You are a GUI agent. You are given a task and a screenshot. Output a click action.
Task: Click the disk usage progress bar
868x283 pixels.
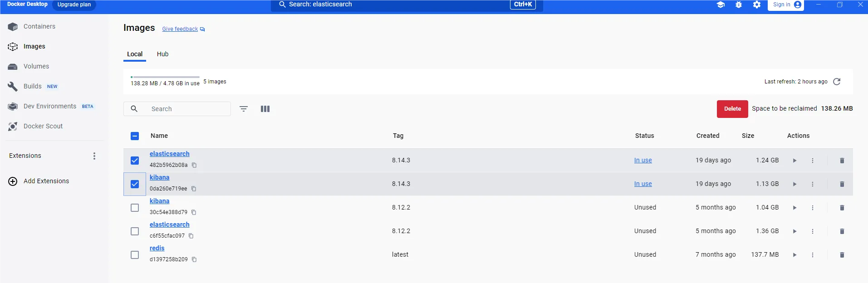[165, 77]
